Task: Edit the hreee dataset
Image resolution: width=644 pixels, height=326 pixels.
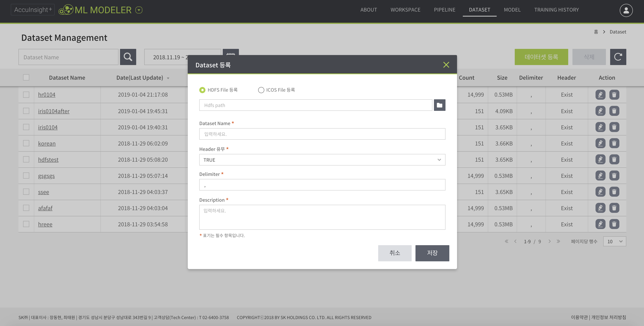Action: tap(600, 224)
